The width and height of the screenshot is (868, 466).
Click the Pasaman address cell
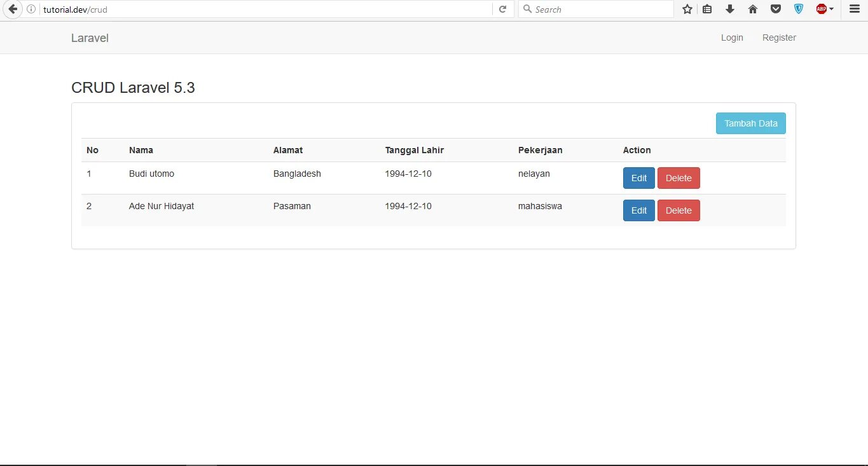[292, 206]
